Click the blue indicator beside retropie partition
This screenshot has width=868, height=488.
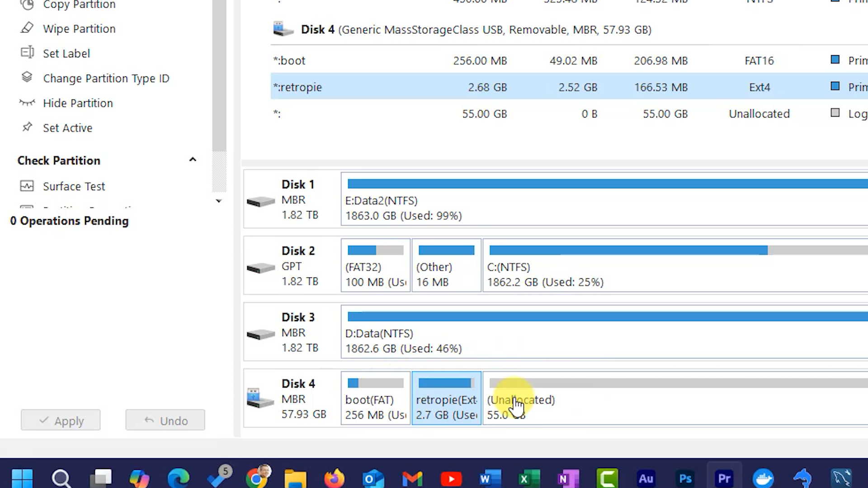point(835,86)
